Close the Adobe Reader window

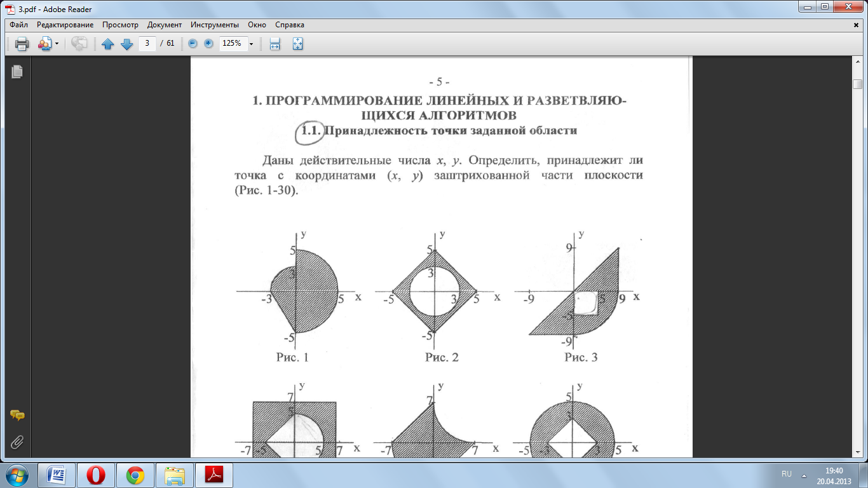coord(848,6)
